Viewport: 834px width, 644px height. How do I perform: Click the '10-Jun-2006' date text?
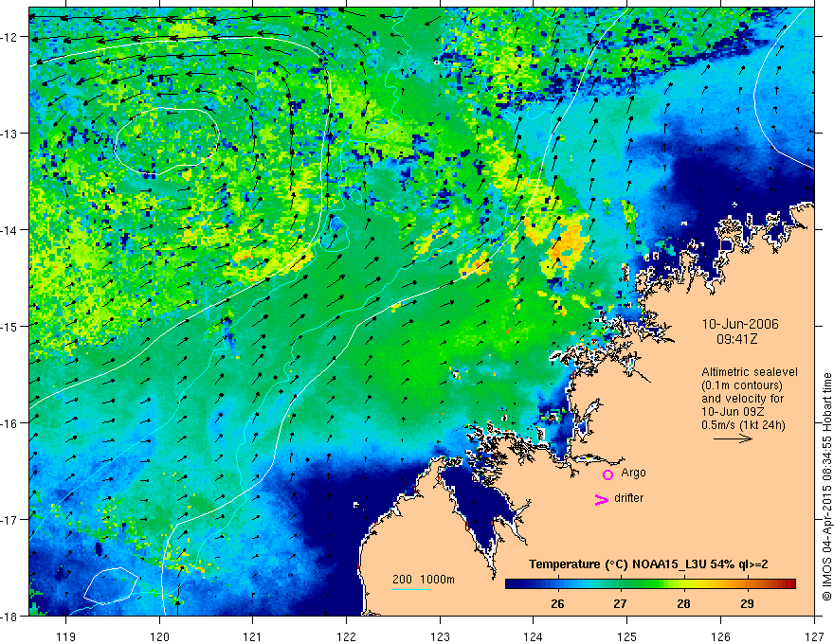pos(740,324)
